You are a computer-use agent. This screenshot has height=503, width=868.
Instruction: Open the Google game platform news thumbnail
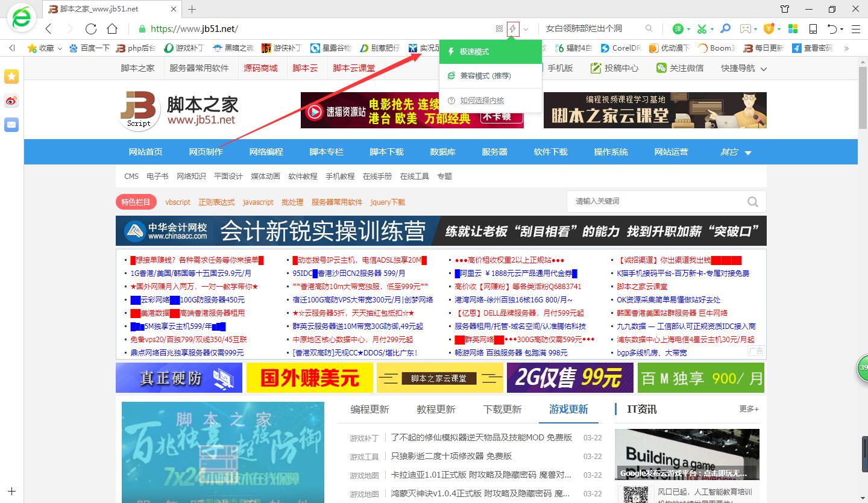(x=687, y=455)
